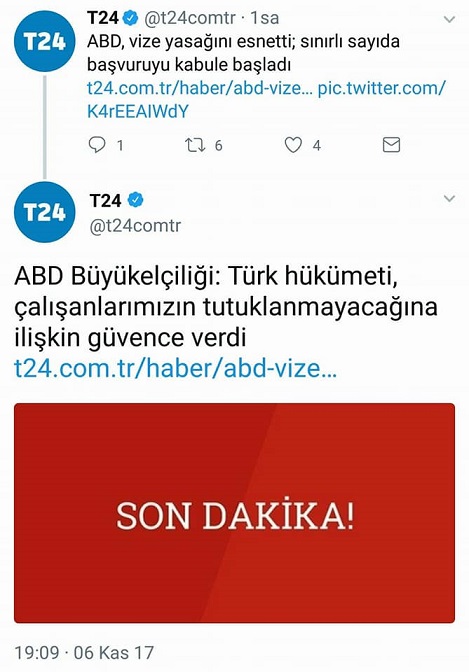Expand options chevron on the first tweet
The width and height of the screenshot is (469, 672).
[449, 19]
